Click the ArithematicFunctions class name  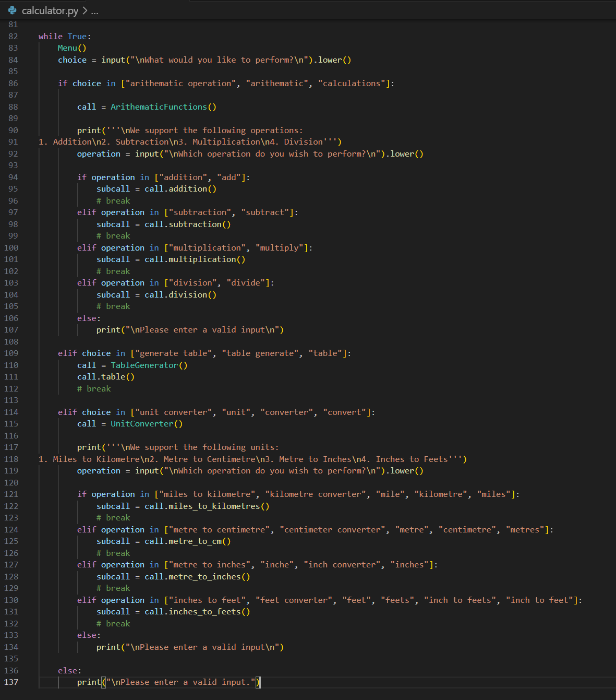coord(159,107)
